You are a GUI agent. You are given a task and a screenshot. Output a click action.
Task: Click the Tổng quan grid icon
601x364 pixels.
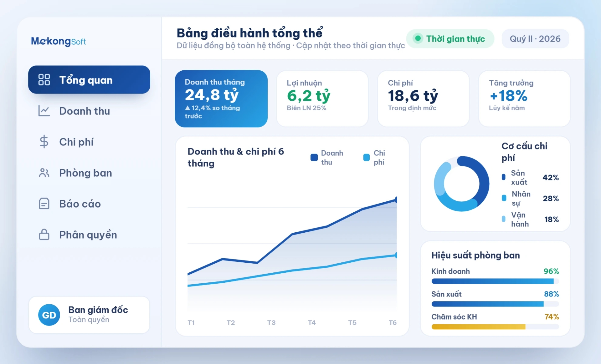[44, 80]
